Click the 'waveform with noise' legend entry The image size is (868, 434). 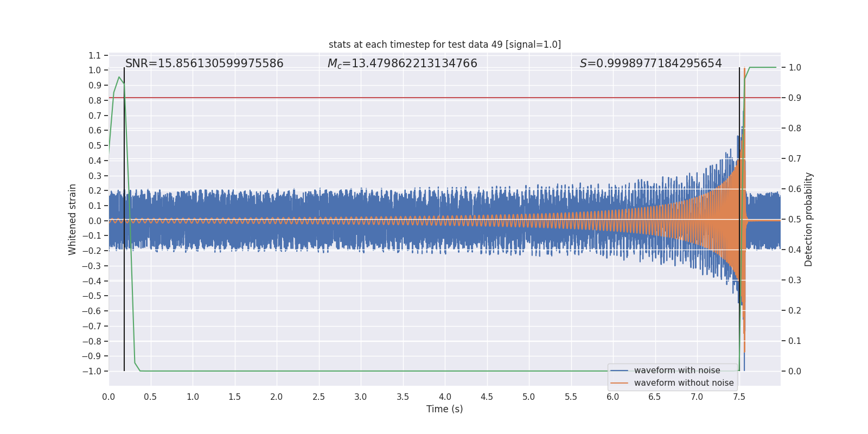click(677, 371)
